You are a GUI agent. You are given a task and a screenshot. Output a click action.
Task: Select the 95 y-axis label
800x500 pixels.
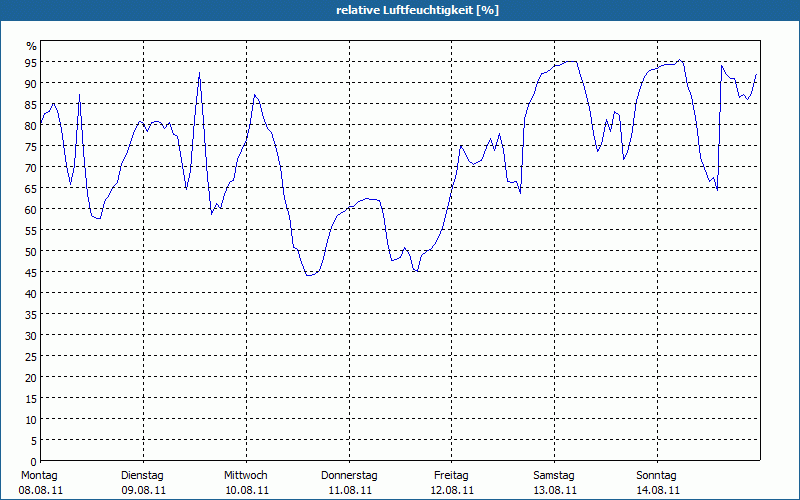pyautogui.click(x=31, y=63)
